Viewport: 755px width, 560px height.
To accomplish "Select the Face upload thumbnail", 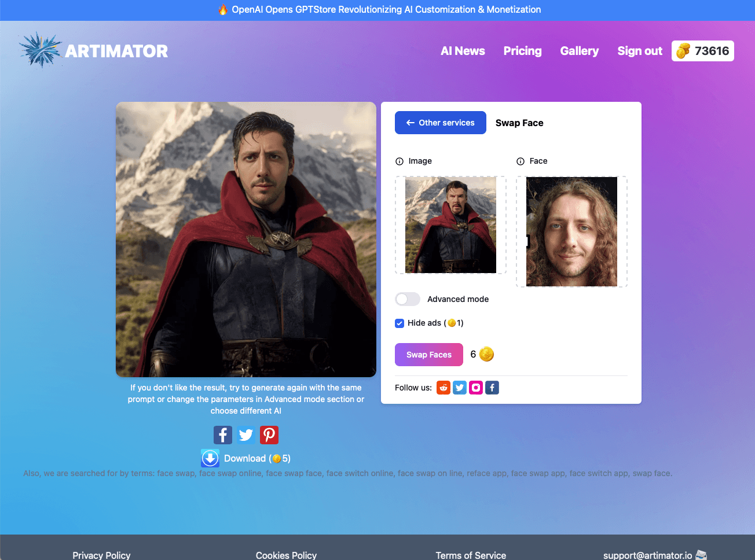I will click(571, 231).
